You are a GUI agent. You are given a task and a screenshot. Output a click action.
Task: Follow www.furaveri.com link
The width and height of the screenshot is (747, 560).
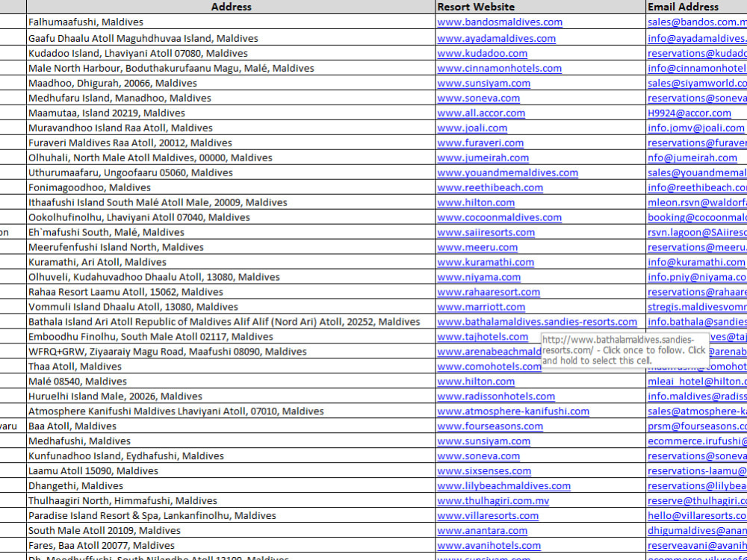pos(480,143)
